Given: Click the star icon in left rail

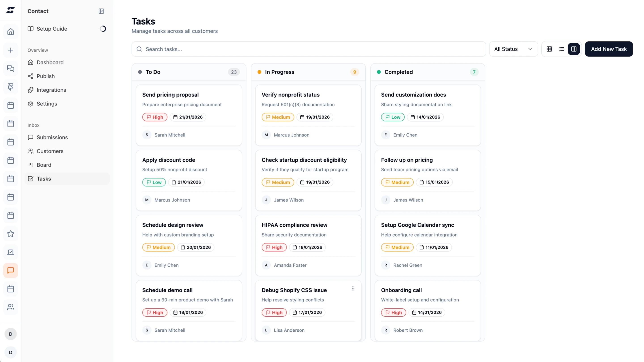Looking at the screenshot, I should coord(11,234).
